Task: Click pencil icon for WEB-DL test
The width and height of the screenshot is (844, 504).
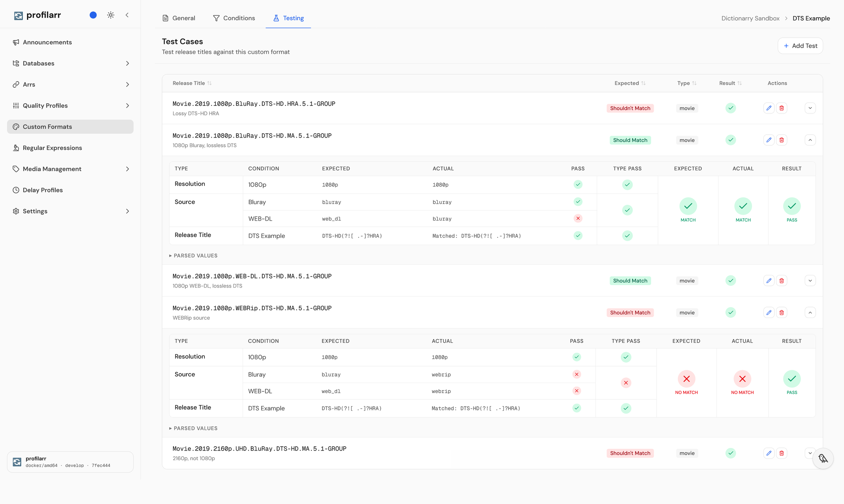Action: (769, 280)
